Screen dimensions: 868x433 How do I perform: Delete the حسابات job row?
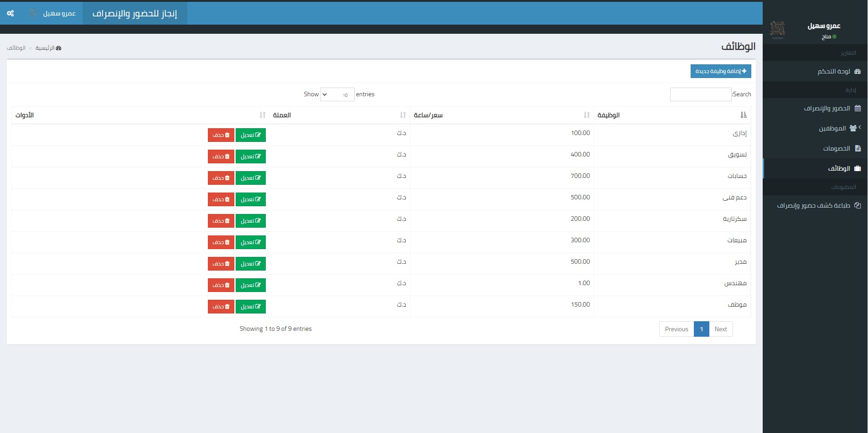point(221,178)
